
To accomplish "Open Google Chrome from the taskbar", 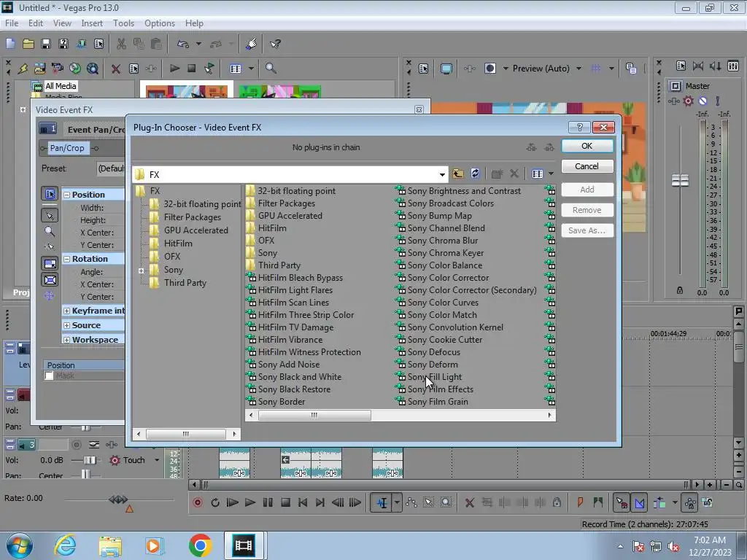I will pyautogui.click(x=200, y=545).
